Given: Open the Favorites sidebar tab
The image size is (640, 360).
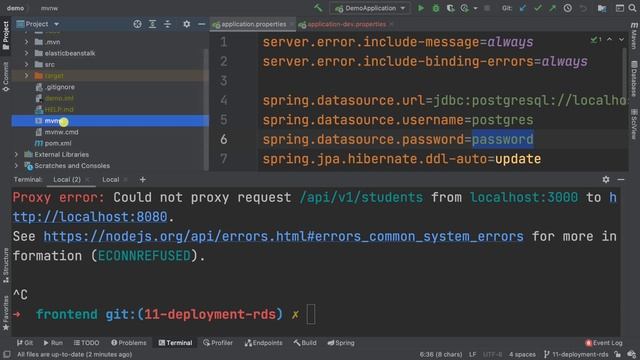Looking at the screenshot, I should 6,313.
